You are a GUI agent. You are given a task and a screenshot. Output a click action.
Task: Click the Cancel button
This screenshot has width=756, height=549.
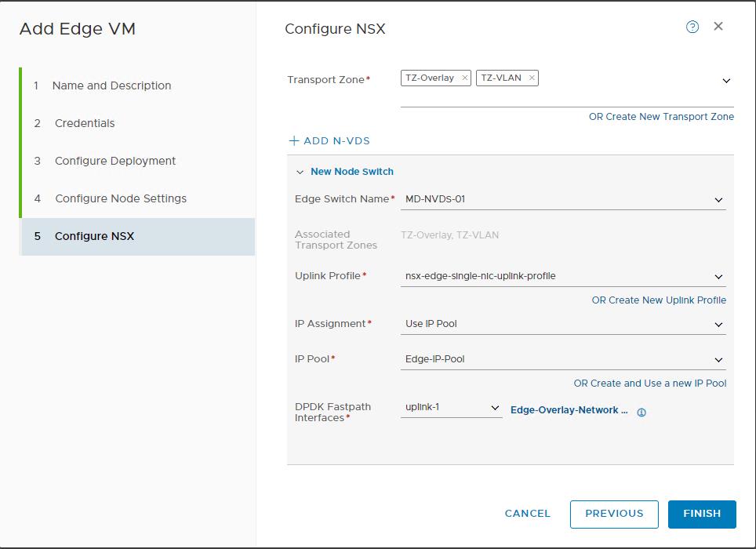(528, 514)
